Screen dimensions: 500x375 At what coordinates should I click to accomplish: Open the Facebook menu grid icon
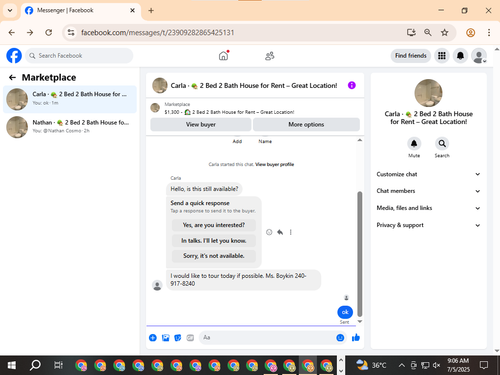pyautogui.click(x=442, y=56)
